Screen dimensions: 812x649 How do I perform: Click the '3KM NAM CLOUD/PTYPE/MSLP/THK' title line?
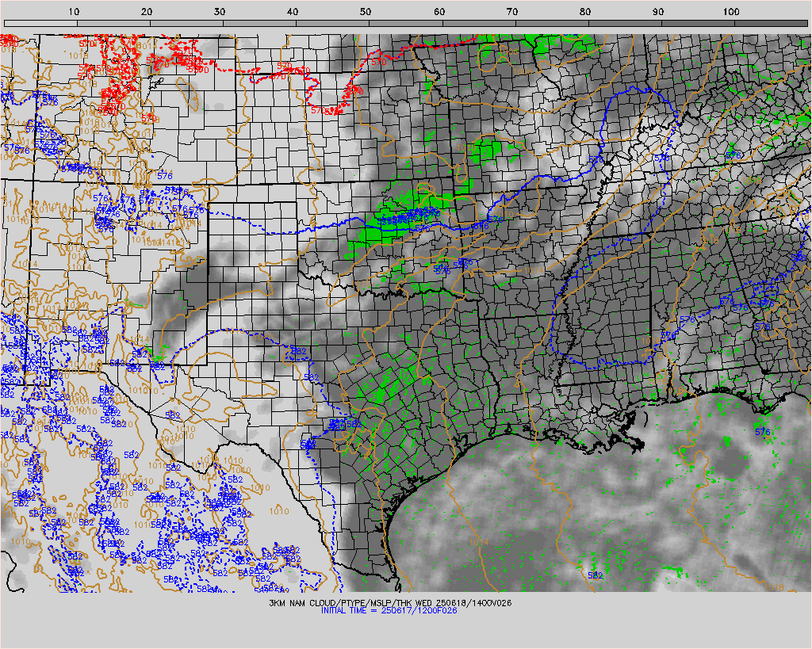coord(390,603)
